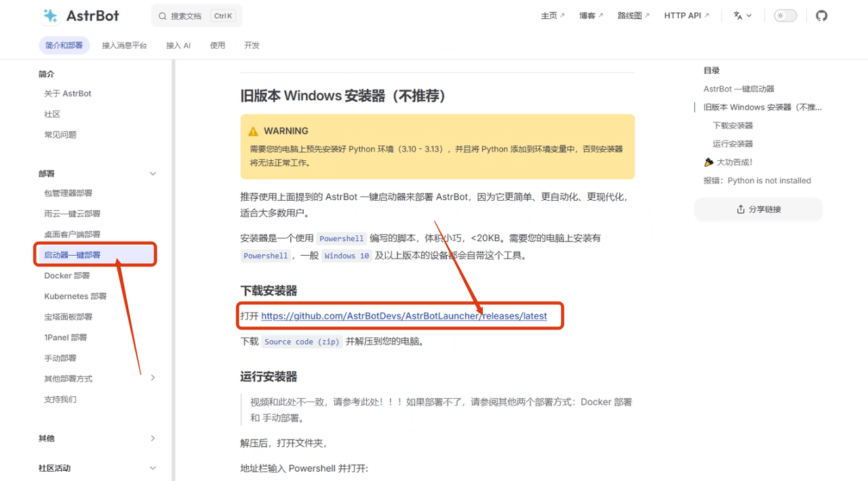Select 启动器一键部署 sidebar item
Viewport: 868px width, 481px height.
(96, 255)
